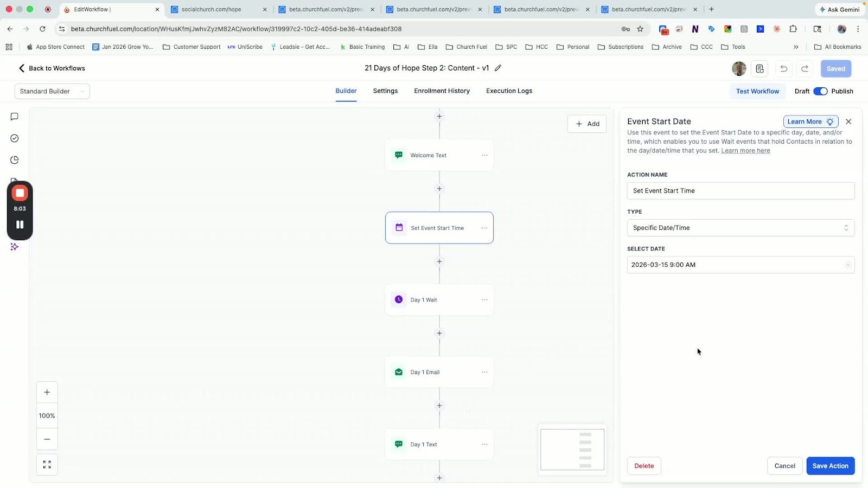Open the conversation bubble icon in left sidebar

click(15, 117)
